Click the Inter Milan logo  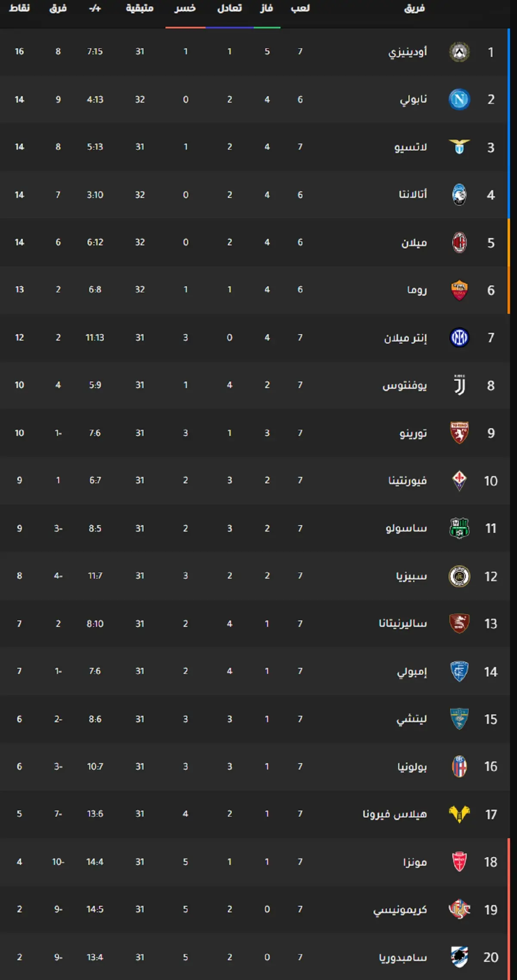(459, 338)
